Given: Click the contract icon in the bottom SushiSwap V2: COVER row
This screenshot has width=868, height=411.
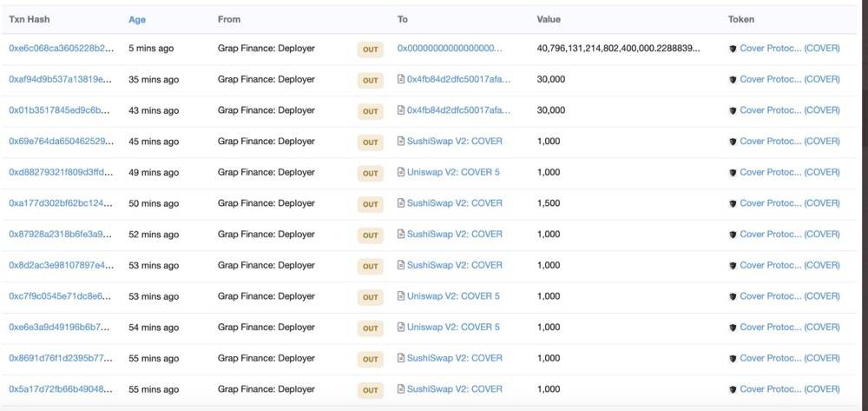Looking at the screenshot, I should click(401, 389).
